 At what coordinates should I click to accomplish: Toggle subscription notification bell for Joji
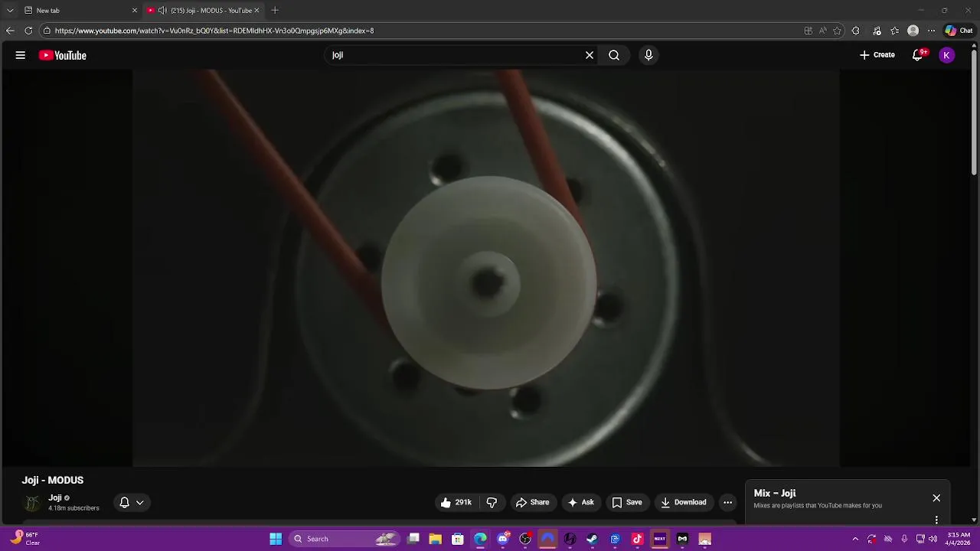pos(124,503)
